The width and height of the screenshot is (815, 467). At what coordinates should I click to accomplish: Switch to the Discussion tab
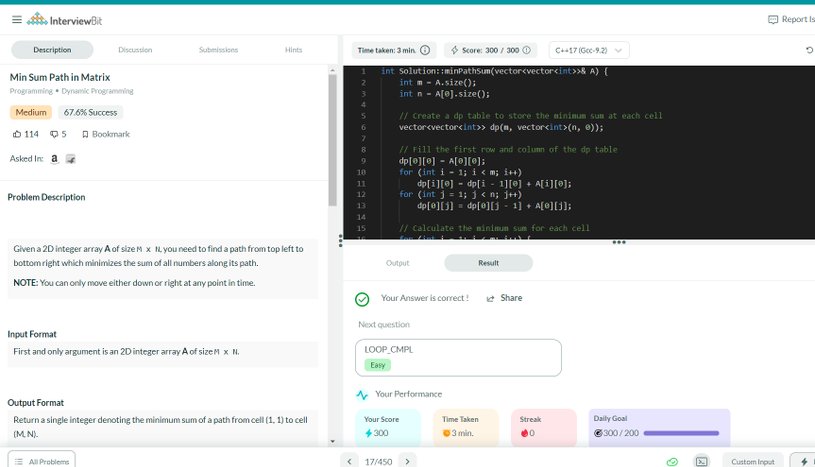click(x=135, y=50)
